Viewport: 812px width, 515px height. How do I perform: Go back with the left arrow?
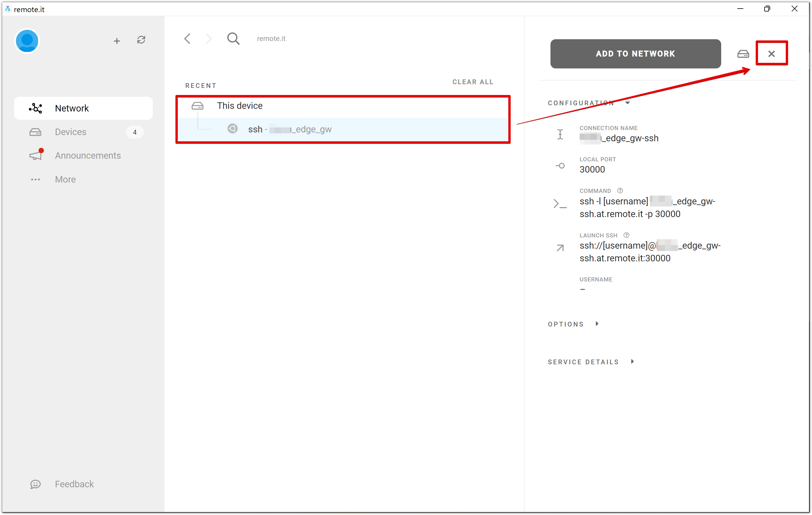tap(188, 38)
